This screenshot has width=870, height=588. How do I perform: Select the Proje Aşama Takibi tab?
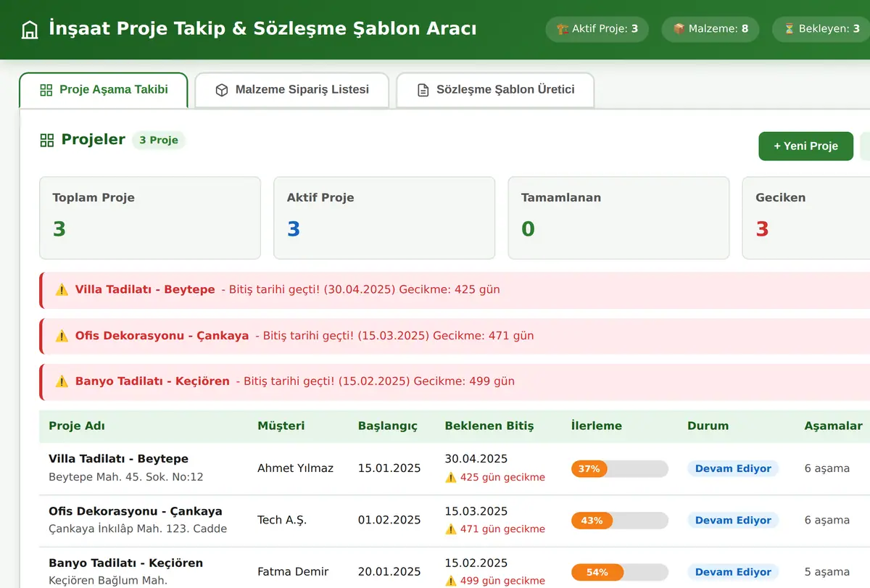104,90
